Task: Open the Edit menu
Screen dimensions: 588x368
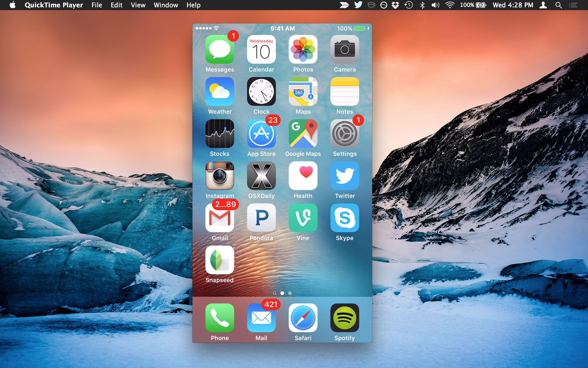Action: click(x=117, y=5)
